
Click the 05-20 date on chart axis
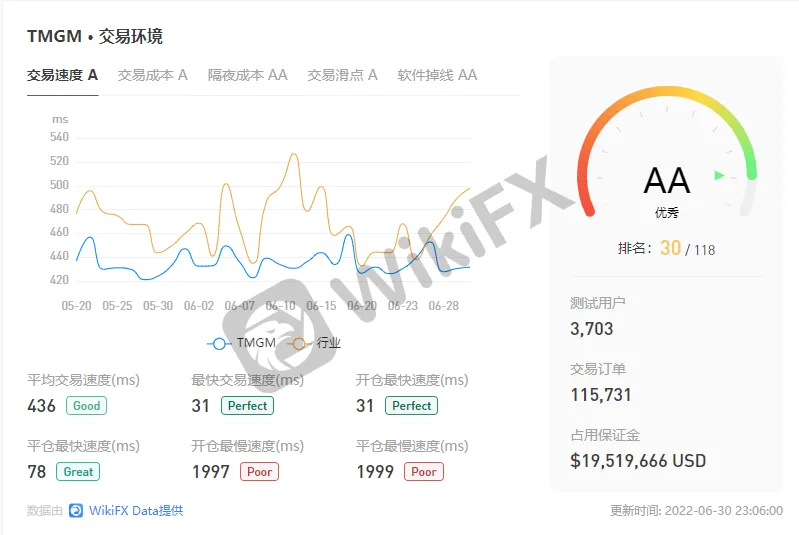76,306
